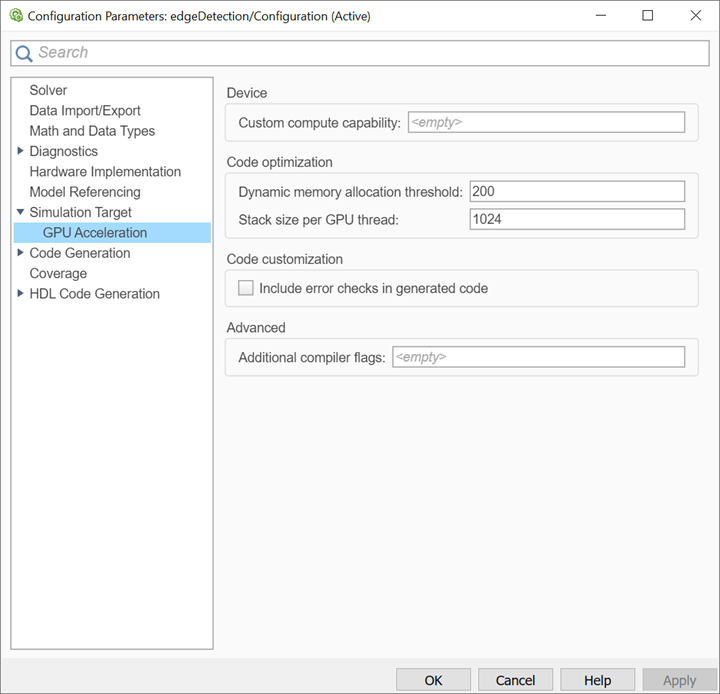720x694 pixels.
Task: Click the Cancel button
Action: click(x=515, y=680)
